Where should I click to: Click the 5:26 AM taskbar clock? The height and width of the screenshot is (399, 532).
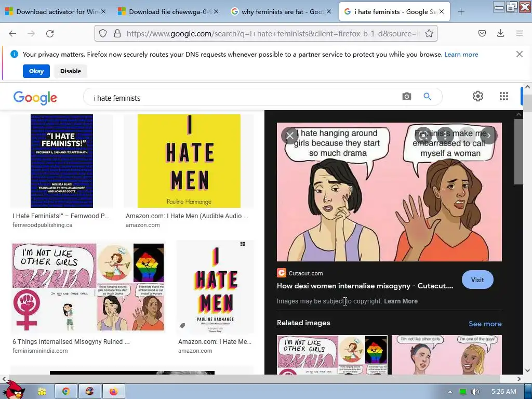(503, 392)
